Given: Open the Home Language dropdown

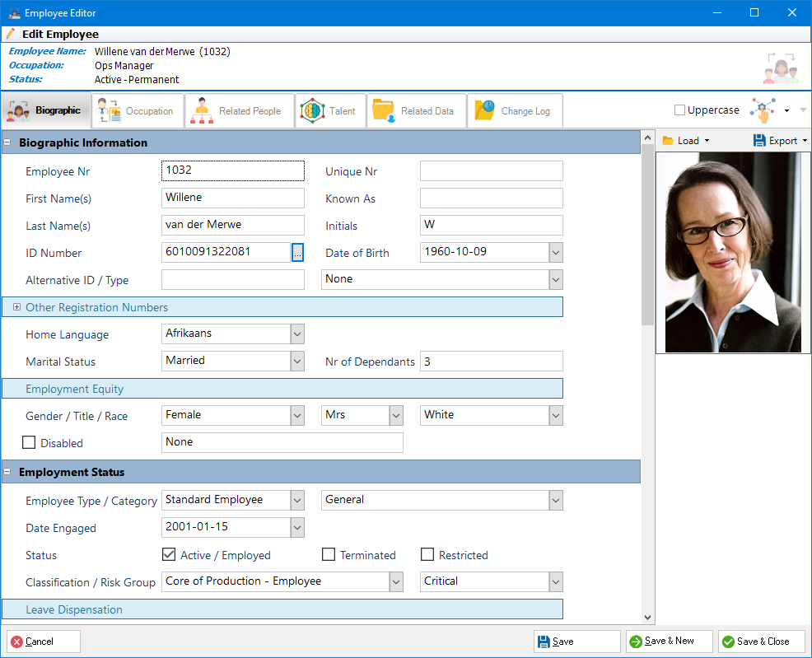Looking at the screenshot, I should coord(297,334).
